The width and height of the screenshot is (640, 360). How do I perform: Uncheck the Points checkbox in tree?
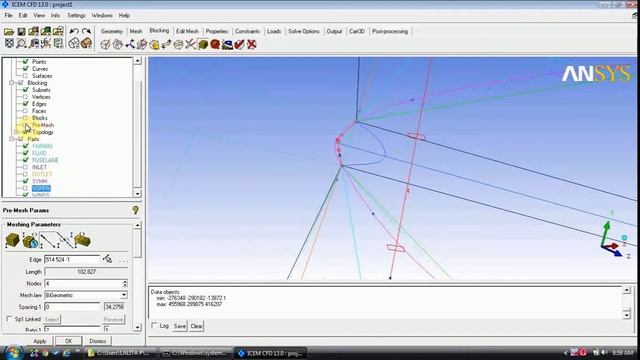[26, 62]
